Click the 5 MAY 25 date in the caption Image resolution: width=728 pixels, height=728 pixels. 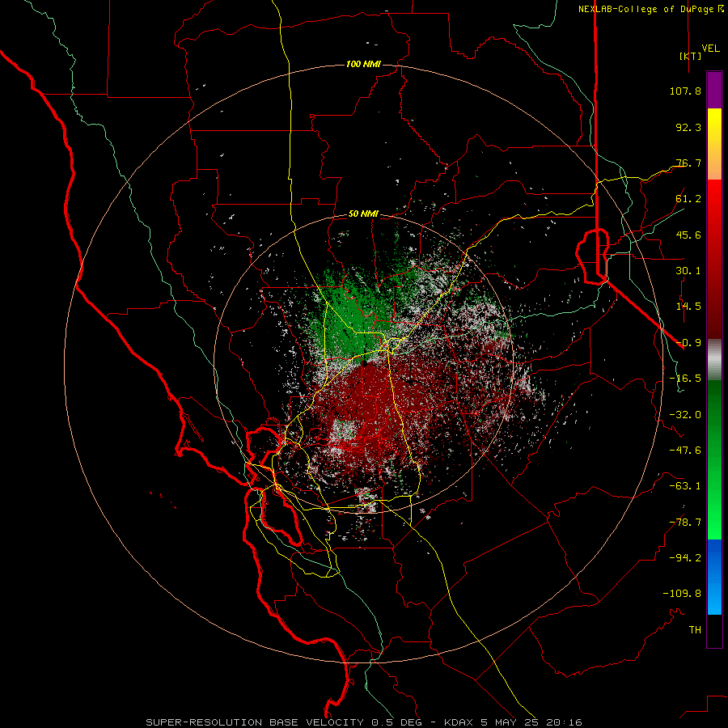click(510, 722)
